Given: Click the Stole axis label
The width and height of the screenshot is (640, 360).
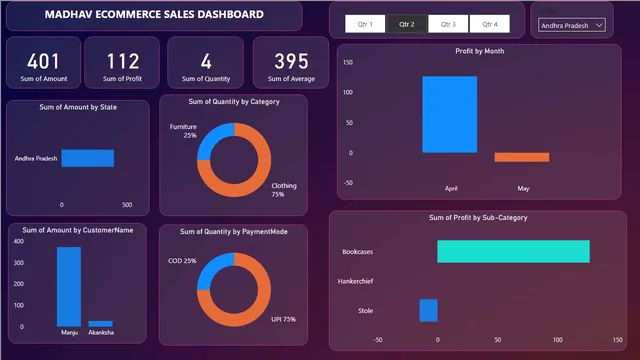Looking at the screenshot, I should click(365, 311).
